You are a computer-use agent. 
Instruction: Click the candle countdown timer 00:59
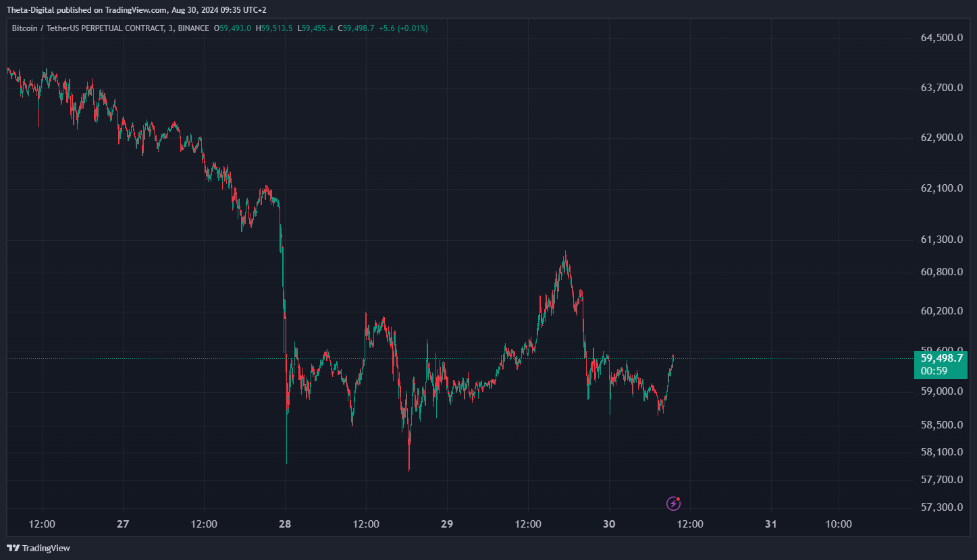tap(934, 370)
